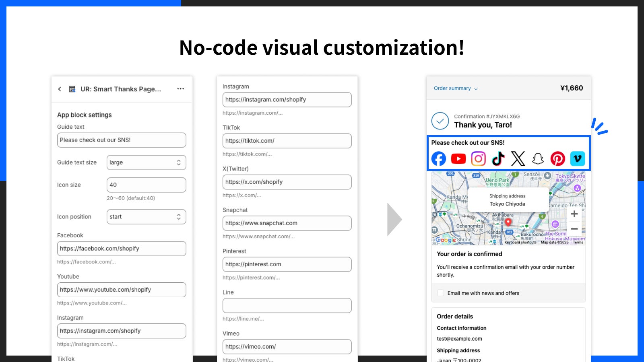Click the Terms link on the map
644x362 pixels.
click(578, 243)
